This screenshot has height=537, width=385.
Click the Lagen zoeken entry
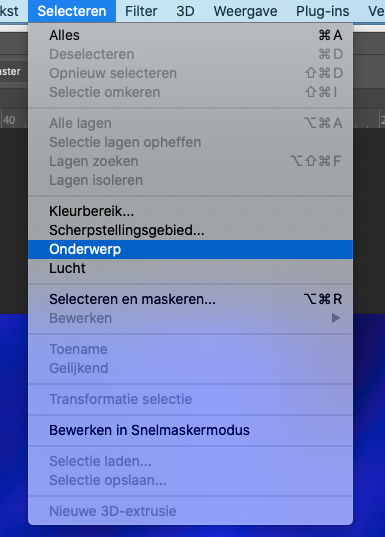pos(190,161)
